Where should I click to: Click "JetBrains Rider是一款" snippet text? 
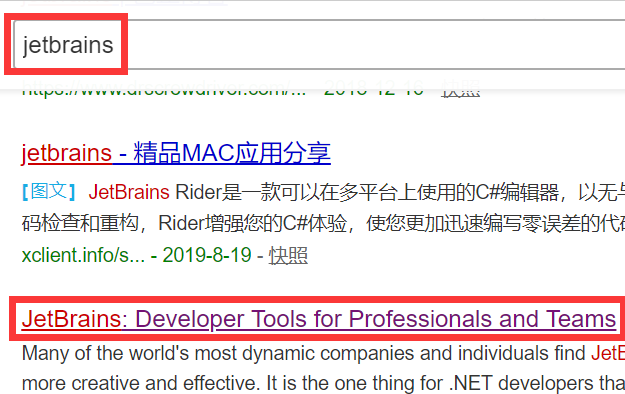tap(356, 192)
